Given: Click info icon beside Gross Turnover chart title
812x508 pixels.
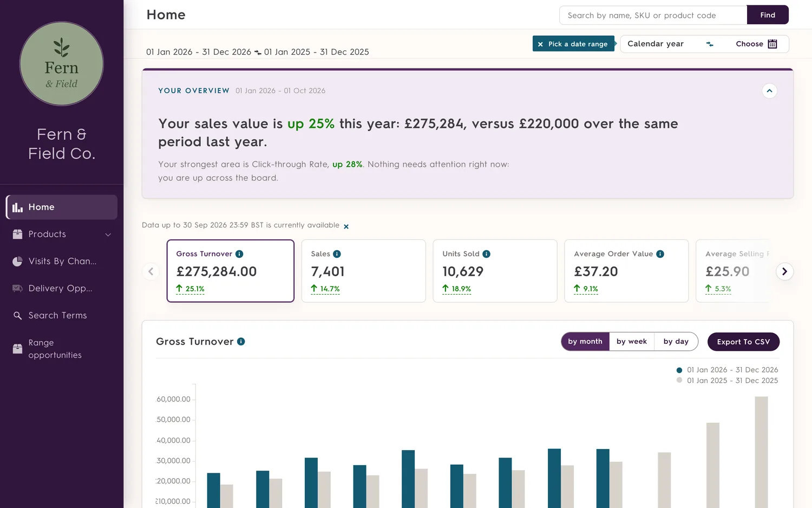Looking at the screenshot, I should click(241, 342).
